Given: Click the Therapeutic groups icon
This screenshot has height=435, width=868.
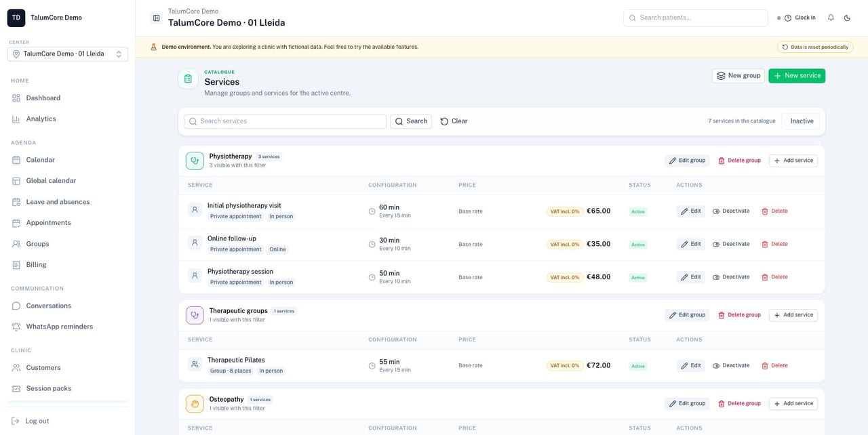Looking at the screenshot, I should pos(195,315).
